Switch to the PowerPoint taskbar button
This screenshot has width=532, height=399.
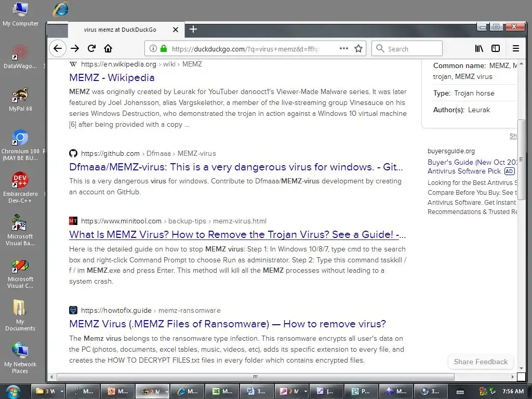pos(117,391)
